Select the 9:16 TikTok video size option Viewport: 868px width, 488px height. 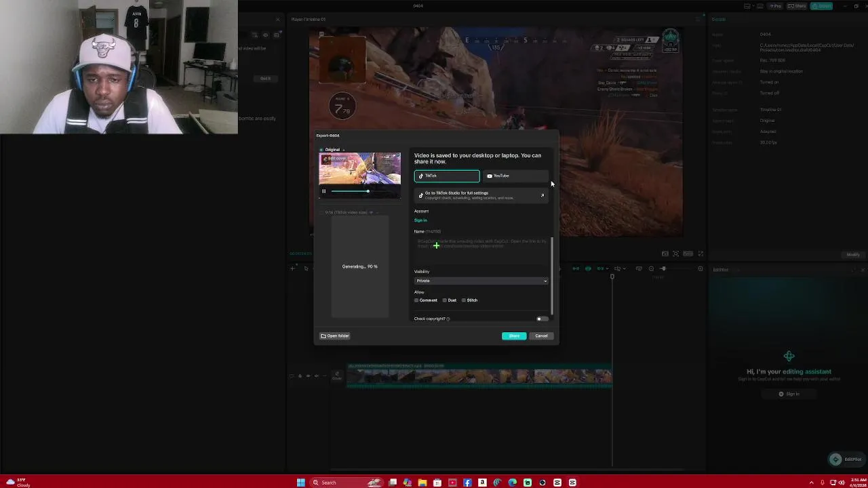coord(321,212)
